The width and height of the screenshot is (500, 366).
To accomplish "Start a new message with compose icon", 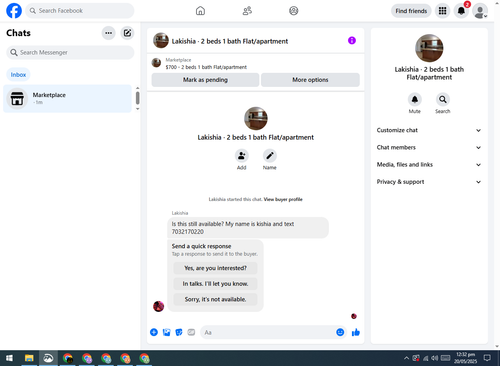I will pyautogui.click(x=127, y=33).
